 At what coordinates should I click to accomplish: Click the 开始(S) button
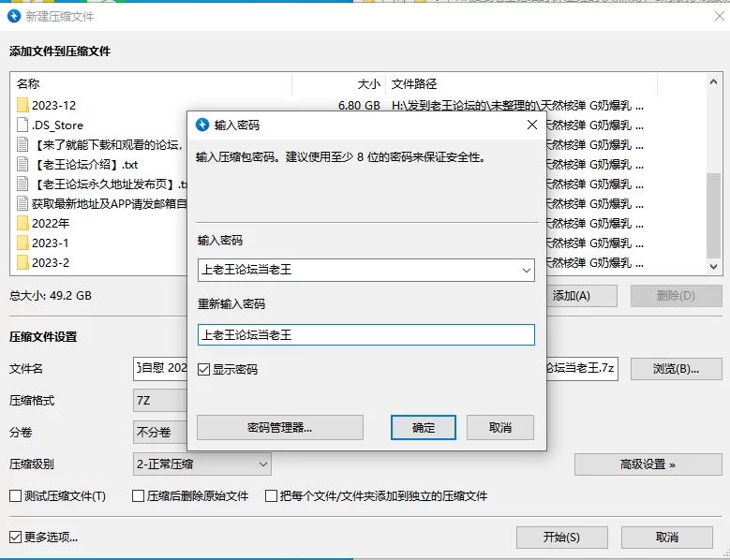(562, 538)
